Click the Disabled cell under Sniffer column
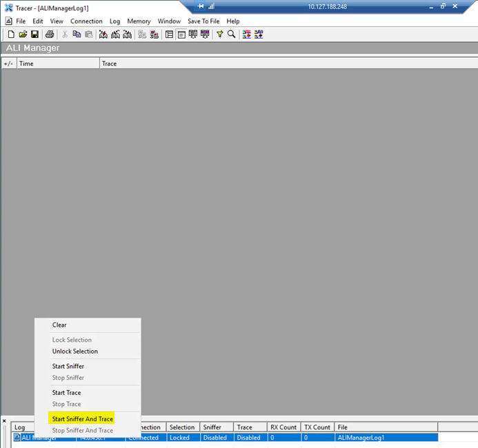Image resolution: width=478 pixels, height=448 pixels. 217,438
